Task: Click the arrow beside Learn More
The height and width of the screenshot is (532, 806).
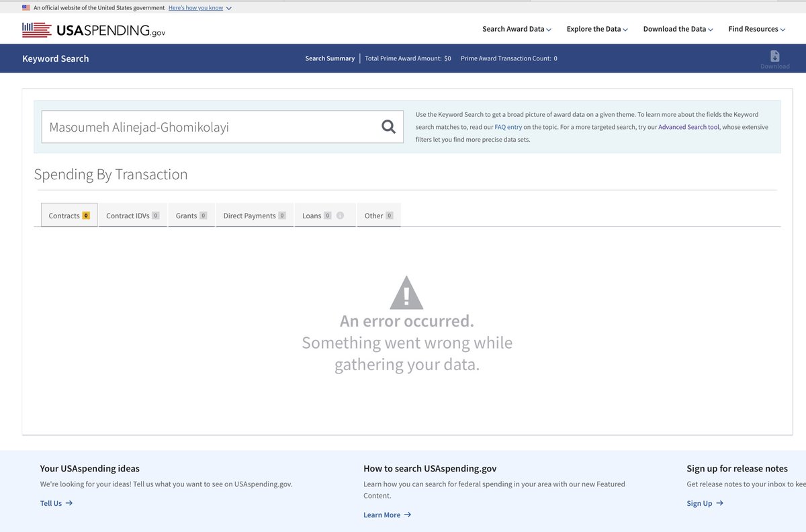Action: pos(408,515)
